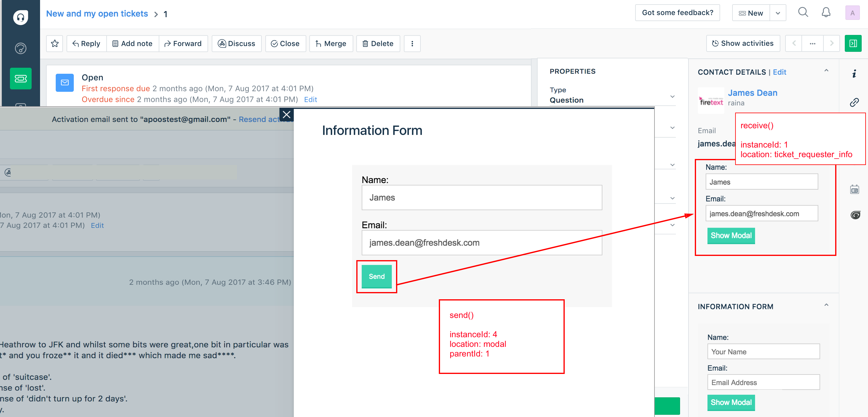This screenshot has width=868, height=417.
Task: Click the sidebar Name field containing James
Action: coord(761,182)
